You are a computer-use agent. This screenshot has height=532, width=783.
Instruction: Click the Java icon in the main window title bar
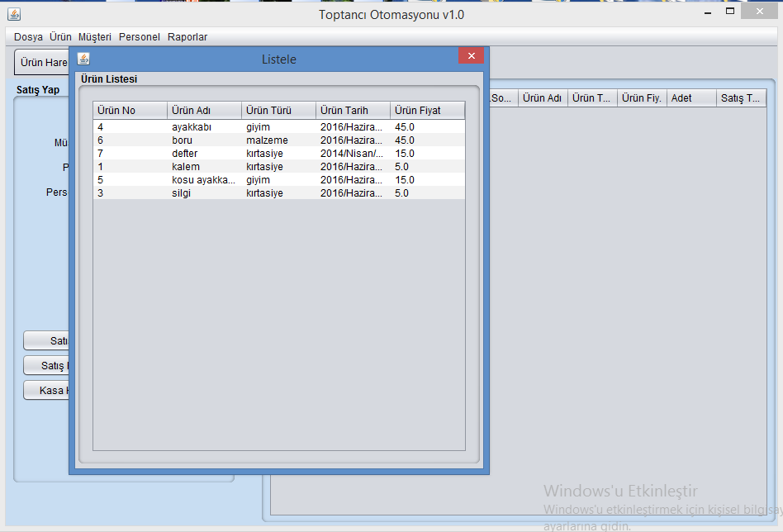click(14, 15)
